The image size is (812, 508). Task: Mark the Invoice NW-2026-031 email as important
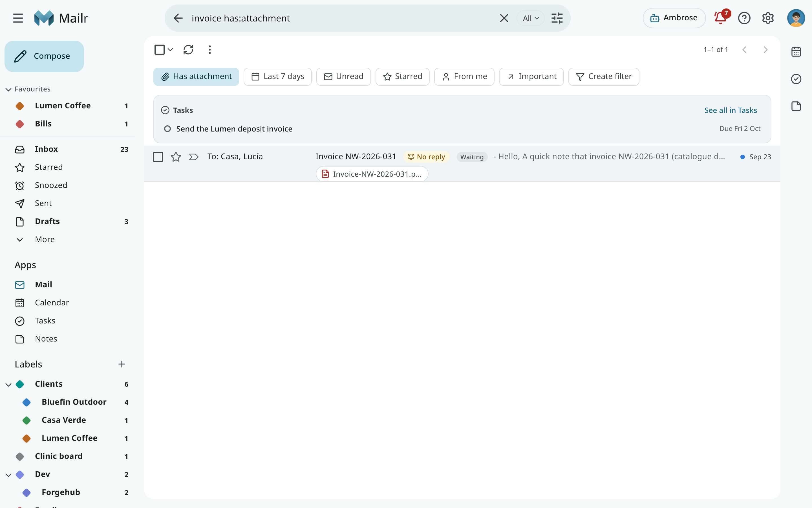194,157
